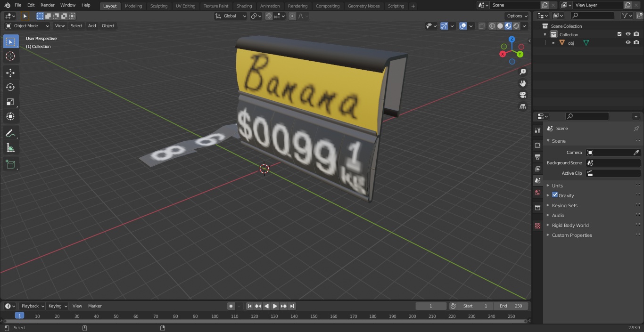
Task: Select the Cursor tool in toolbar
Action: tap(10, 56)
